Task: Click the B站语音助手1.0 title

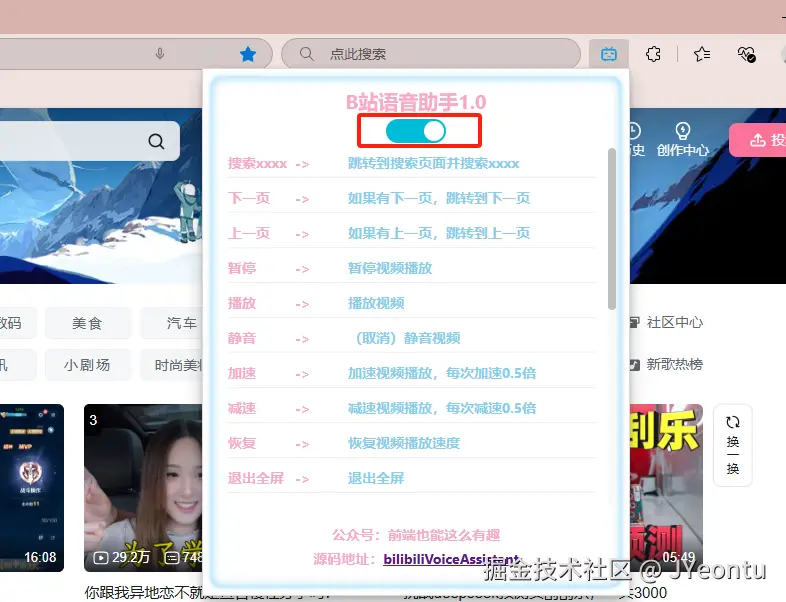Action: (416, 103)
